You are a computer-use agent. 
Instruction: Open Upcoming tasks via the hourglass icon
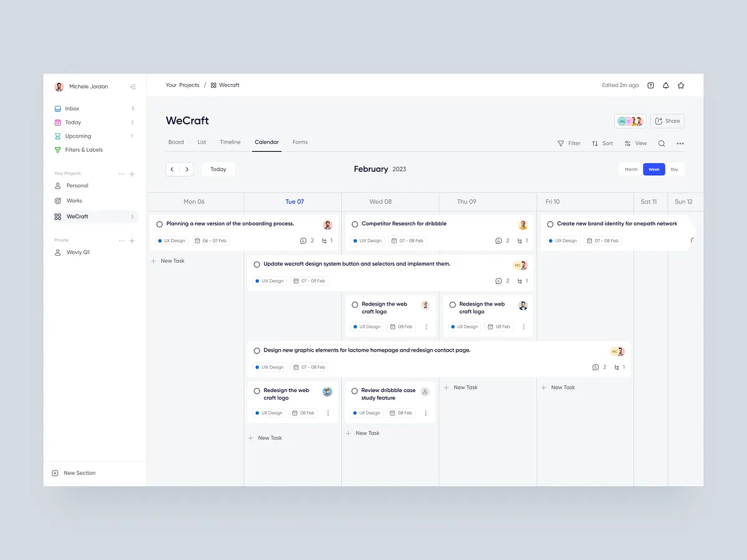pos(57,136)
